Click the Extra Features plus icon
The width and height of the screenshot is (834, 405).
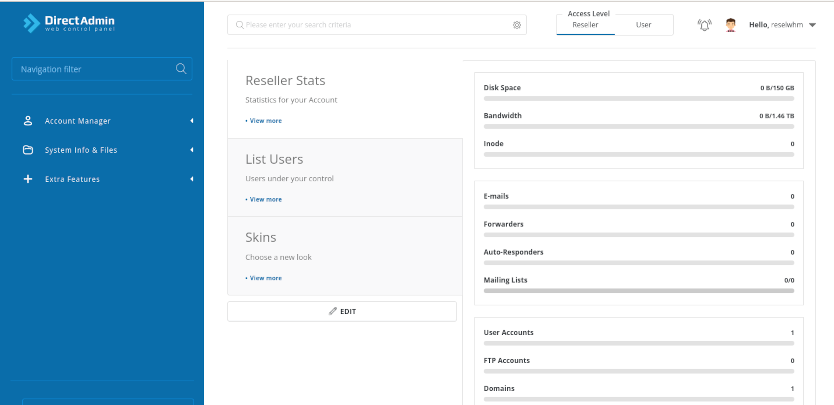(28, 179)
